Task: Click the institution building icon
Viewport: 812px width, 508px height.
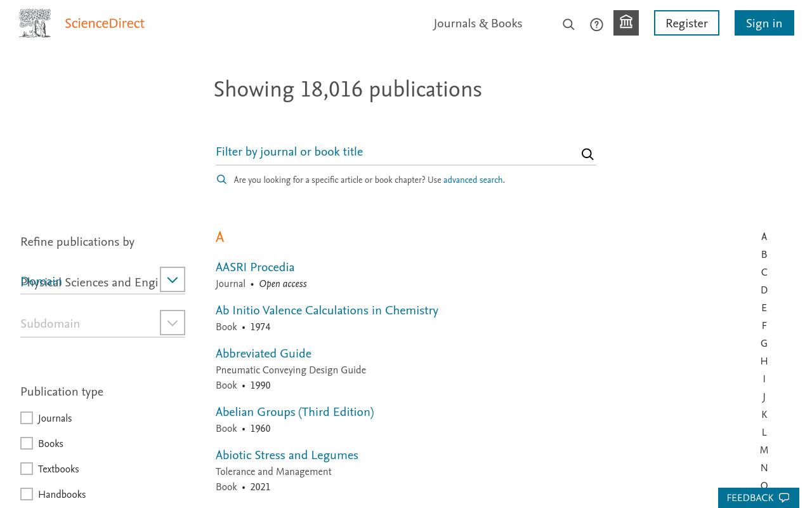Action: pos(626,23)
